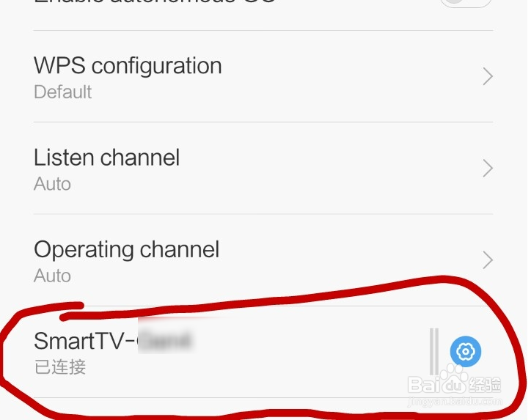Tap the SmartTV- device name
Viewport: 531px width, 420px height.
(x=84, y=341)
